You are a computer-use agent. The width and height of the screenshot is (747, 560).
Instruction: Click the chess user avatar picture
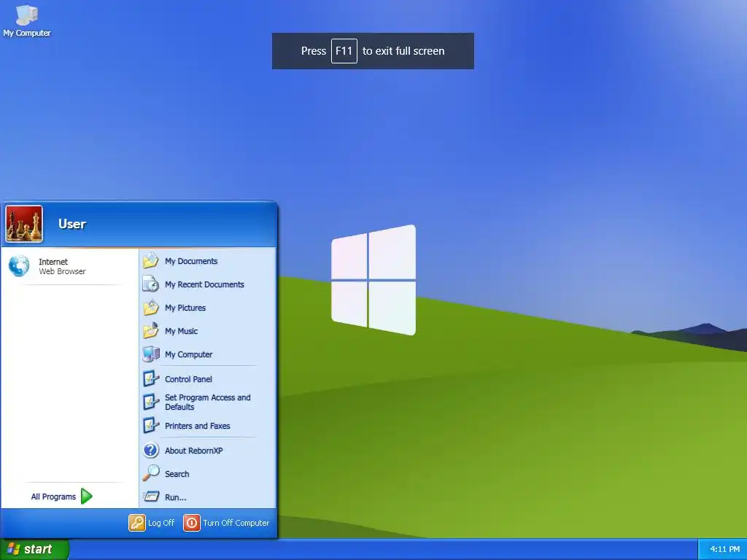pos(24,224)
